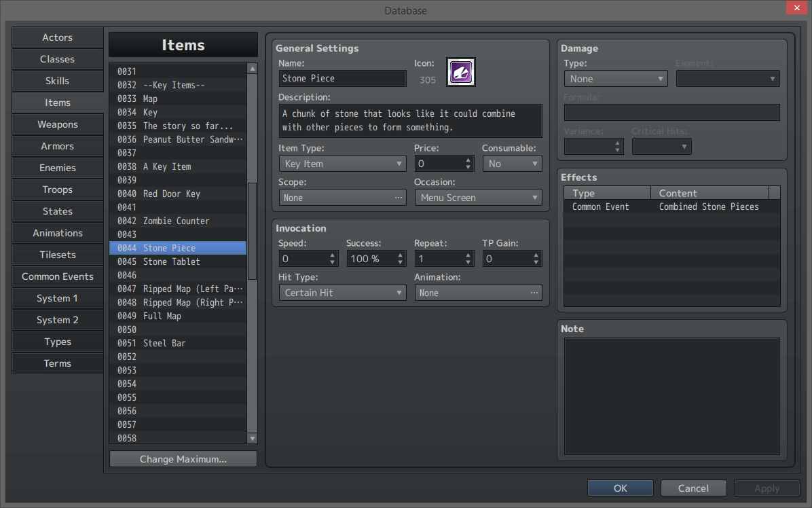The height and width of the screenshot is (508, 812).
Task: Increase Speed using the spinner arrow
Action: [332, 255]
